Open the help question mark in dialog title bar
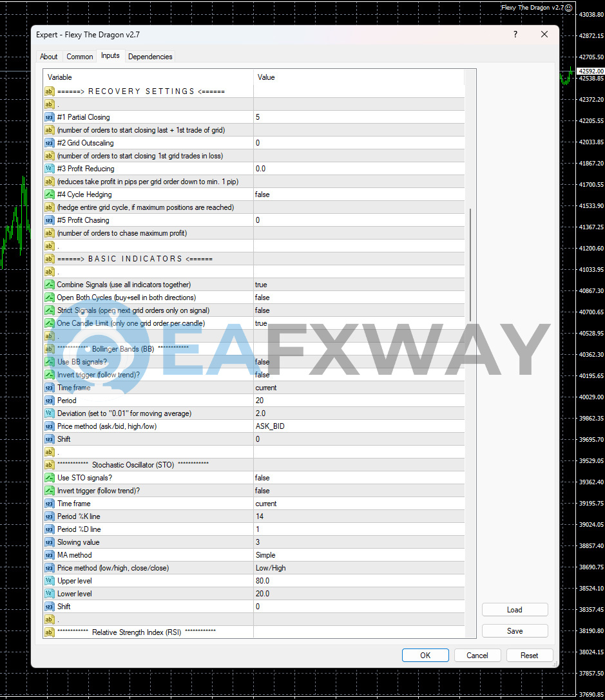This screenshot has height=700, width=605. click(515, 34)
